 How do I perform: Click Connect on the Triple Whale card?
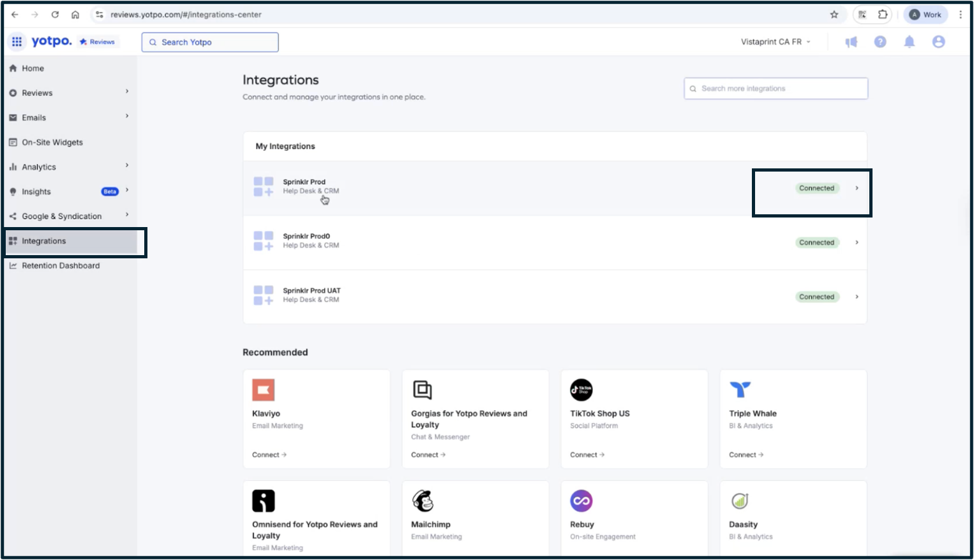tap(746, 455)
